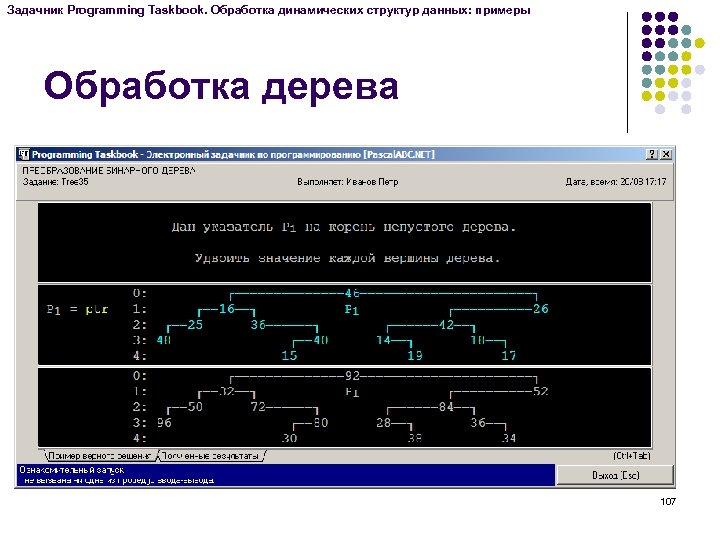
Task: Click node 42 in the input tree
Action: coord(446,325)
